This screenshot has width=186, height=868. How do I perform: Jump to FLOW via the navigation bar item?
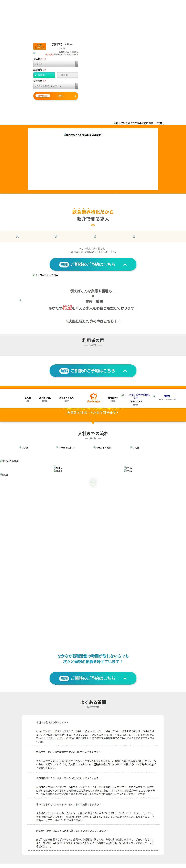coord(66,399)
